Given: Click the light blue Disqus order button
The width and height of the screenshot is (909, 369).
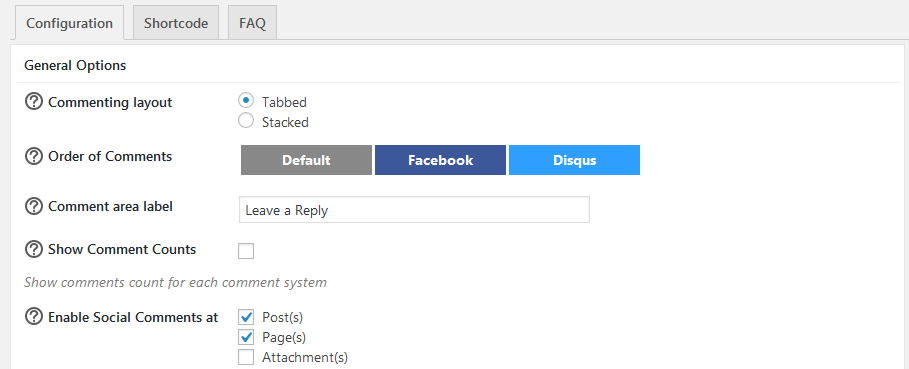Looking at the screenshot, I should pos(575,160).
